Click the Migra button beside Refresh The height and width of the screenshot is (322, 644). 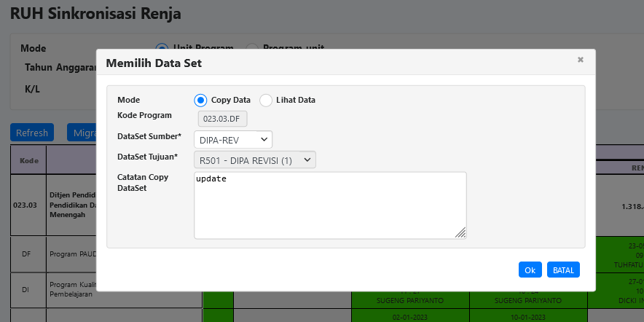[x=82, y=133]
